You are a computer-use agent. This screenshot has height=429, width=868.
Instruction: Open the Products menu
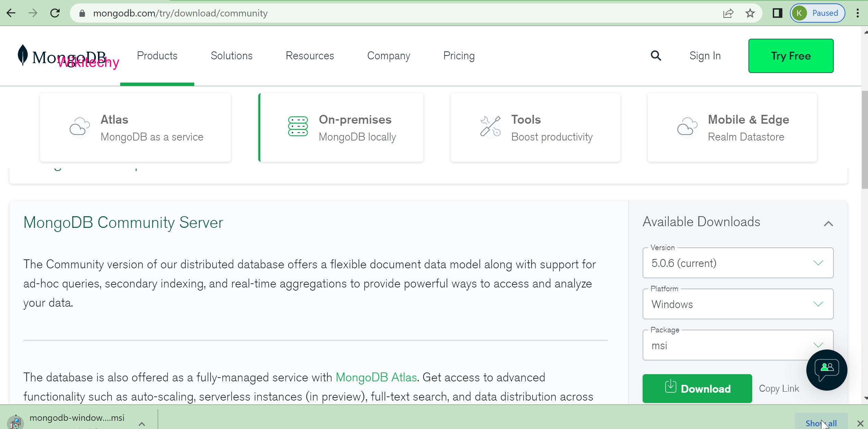coord(157,56)
